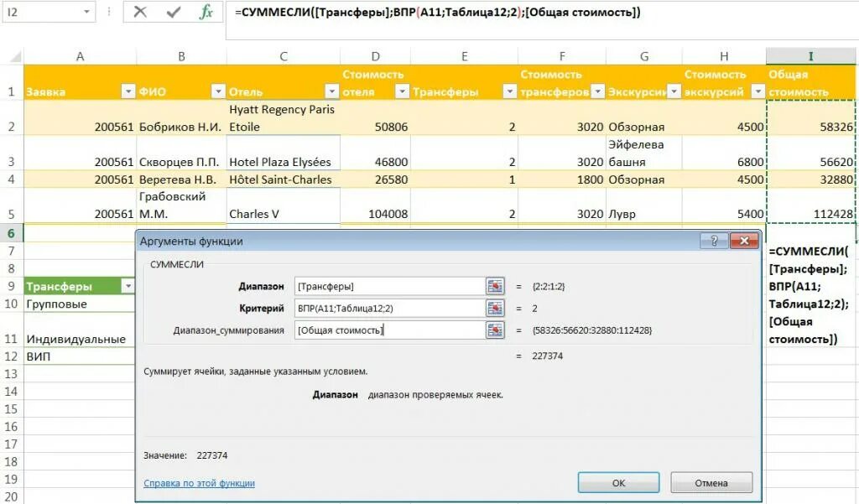Click cell with total 58326

(811, 117)
